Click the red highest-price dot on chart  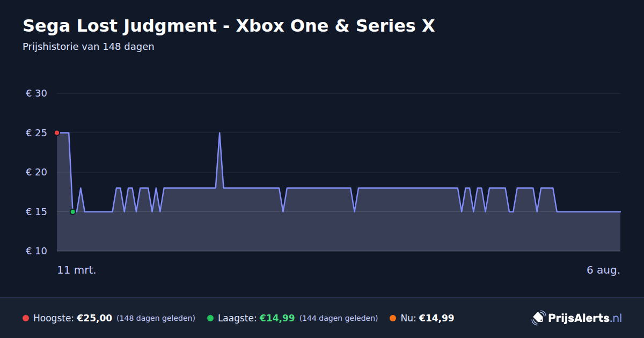(x=57, y=133)
